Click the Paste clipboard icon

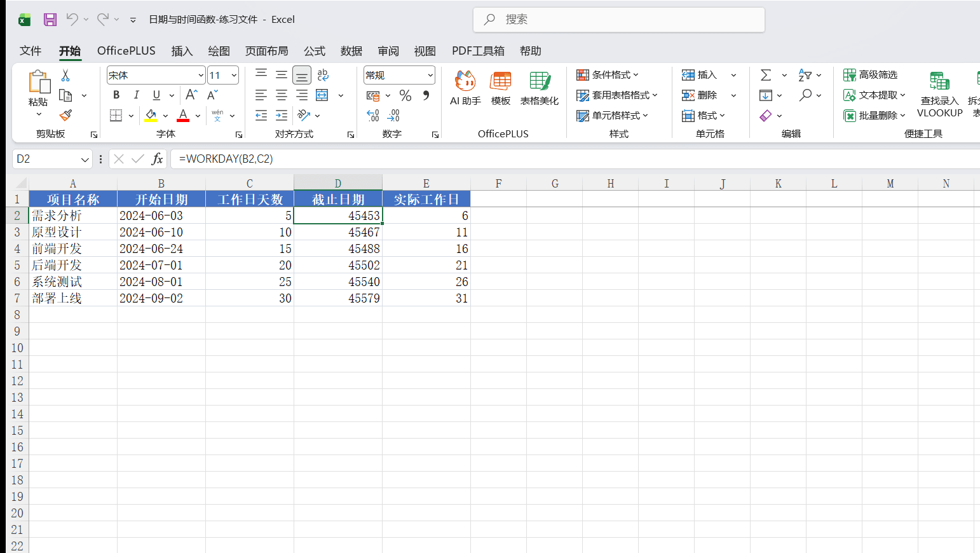39,81
